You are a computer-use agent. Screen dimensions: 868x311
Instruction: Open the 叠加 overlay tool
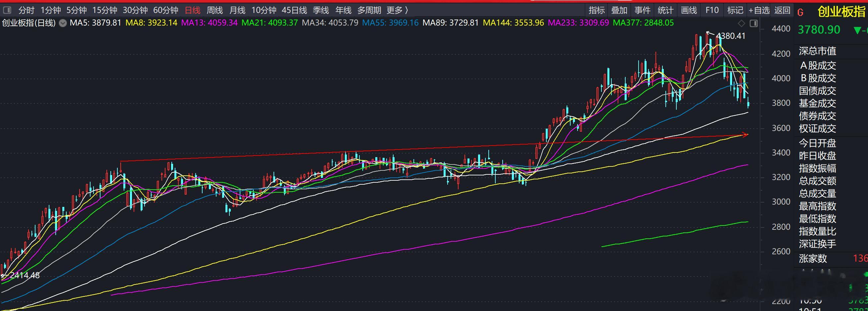[x=619, y=11]
